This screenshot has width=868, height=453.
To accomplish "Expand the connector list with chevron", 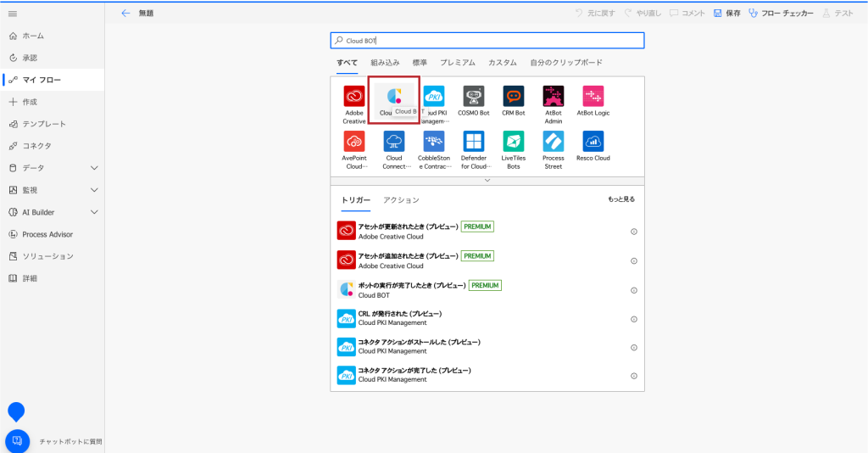I will pyautogui.click(x=487, y=181).
